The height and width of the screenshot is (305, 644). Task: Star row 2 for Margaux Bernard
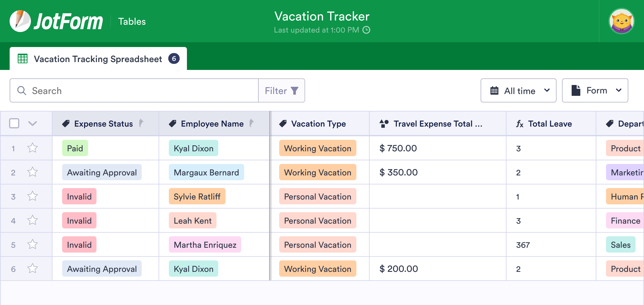coord(33,172)
